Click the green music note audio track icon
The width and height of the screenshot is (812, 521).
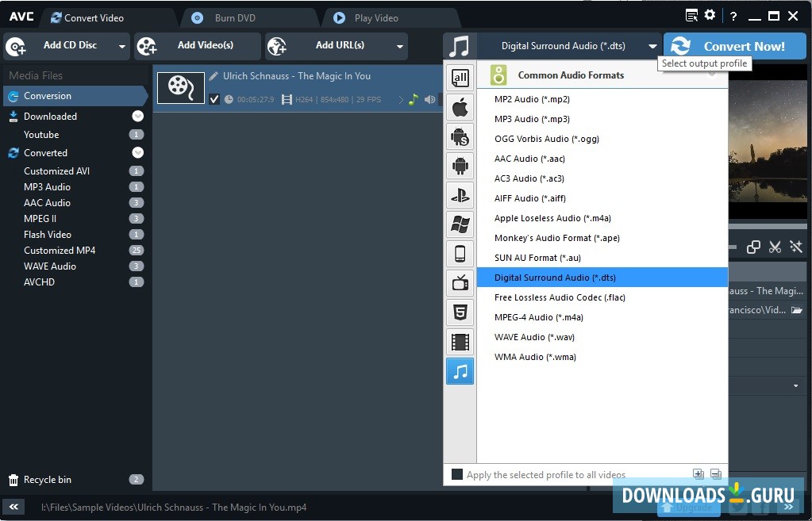tap(413, 99)
